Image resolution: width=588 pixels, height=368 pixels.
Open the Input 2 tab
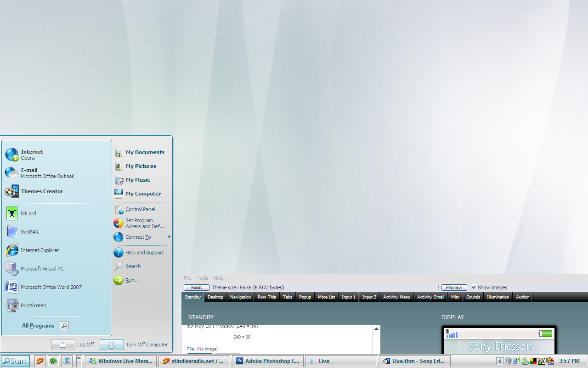point(369,297)
